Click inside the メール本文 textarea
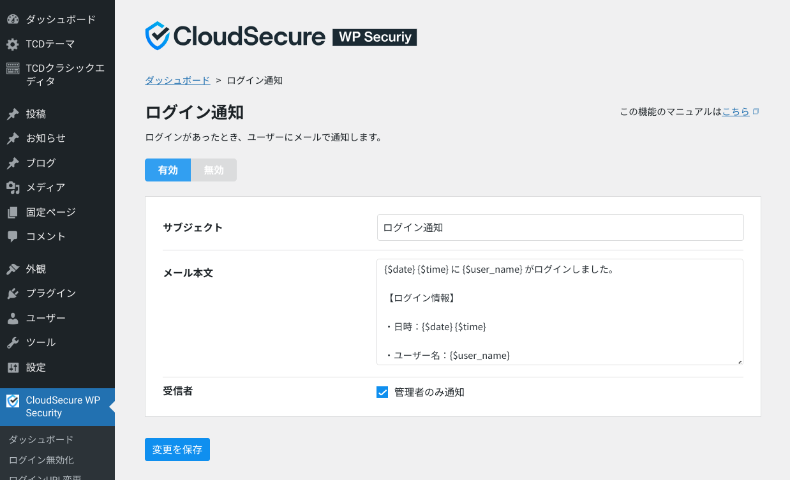 560,312
